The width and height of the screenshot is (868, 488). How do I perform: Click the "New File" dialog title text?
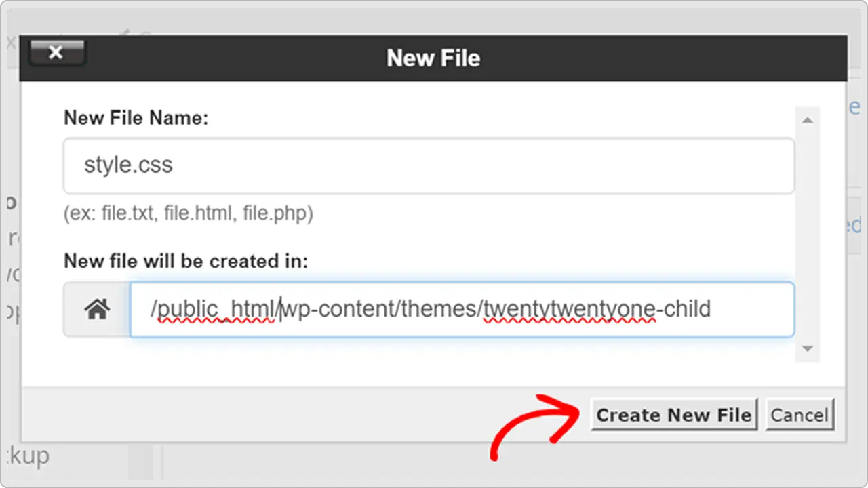[x=433, y=58]
